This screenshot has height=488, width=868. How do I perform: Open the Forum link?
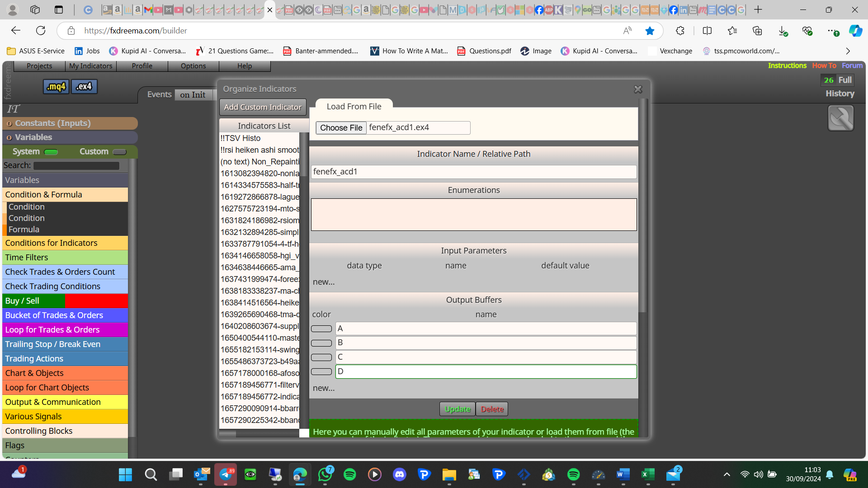click(x=852, y=66)
